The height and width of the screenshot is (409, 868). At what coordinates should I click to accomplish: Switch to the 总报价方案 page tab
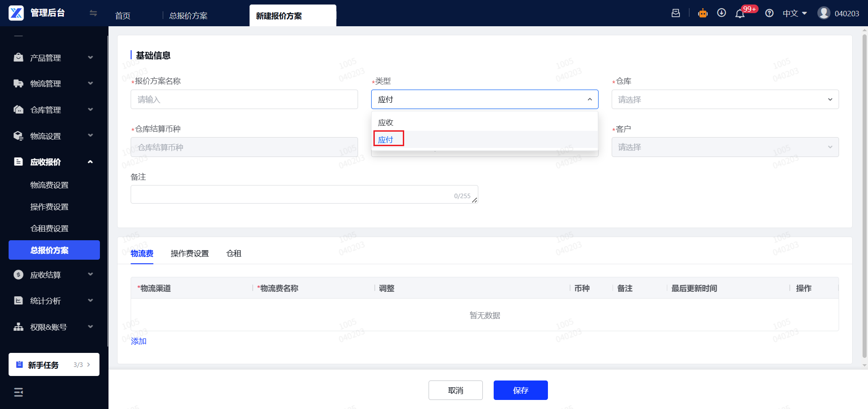189,16
